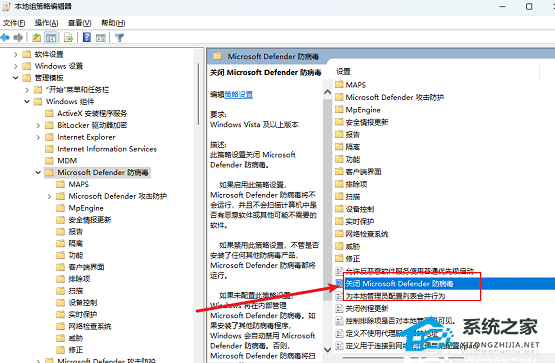Select 威胁 in left tree
Image resolution: width=555 pixels, height=363 pixels.
tap(76, 338)
